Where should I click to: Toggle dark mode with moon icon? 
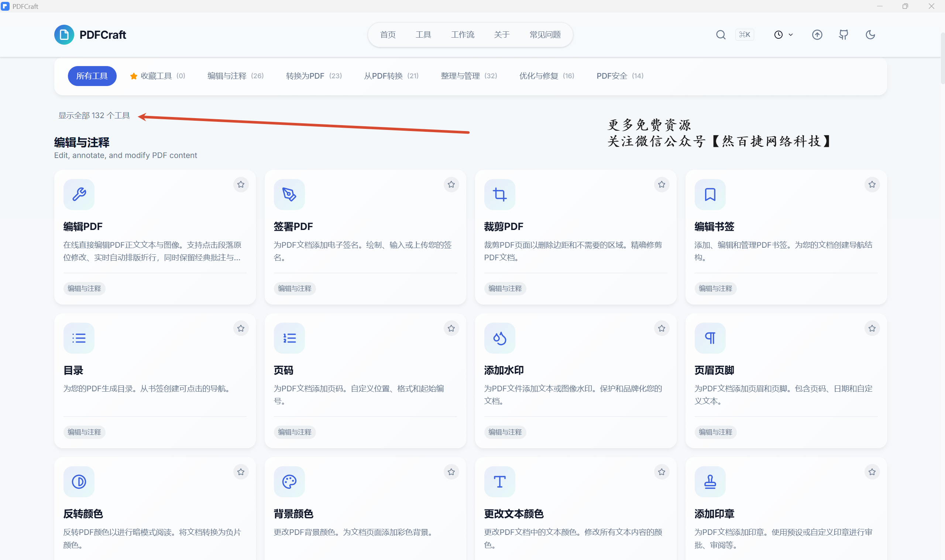pos(870,35)
